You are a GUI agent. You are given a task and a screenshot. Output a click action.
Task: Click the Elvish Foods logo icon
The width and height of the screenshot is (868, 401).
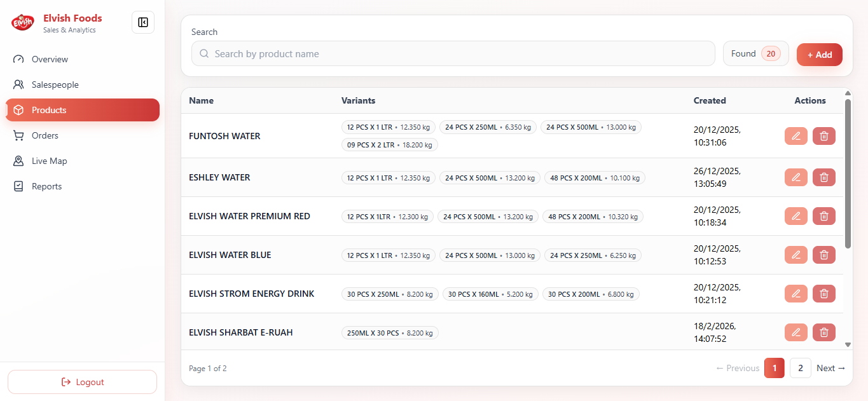[x=22, y=23]
